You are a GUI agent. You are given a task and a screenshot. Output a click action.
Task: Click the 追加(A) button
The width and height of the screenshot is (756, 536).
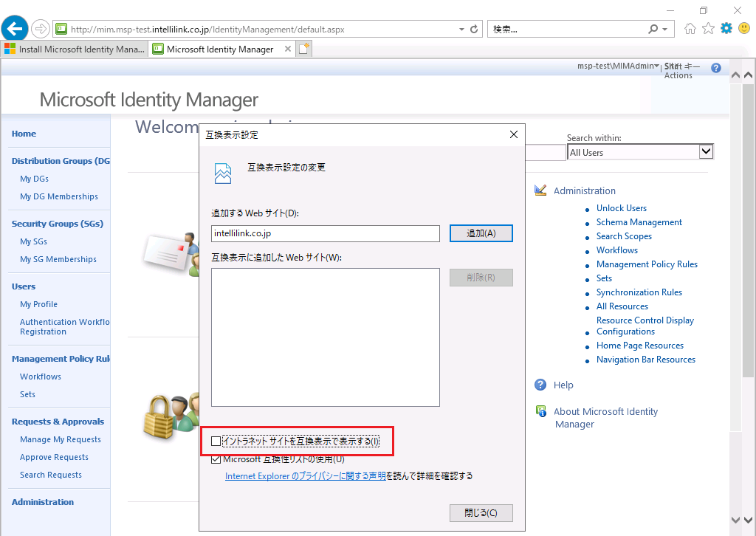coord(481,233)
